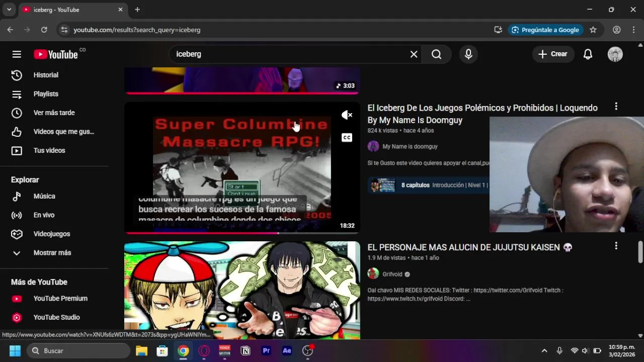Open After Effects from taskbar
This screenshot has height=362, width=644.
[x=287, y=351]
